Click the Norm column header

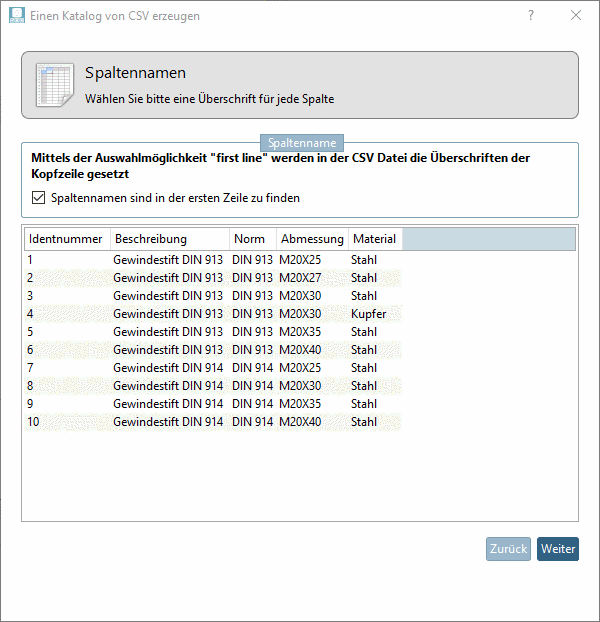tap(253, 239)
